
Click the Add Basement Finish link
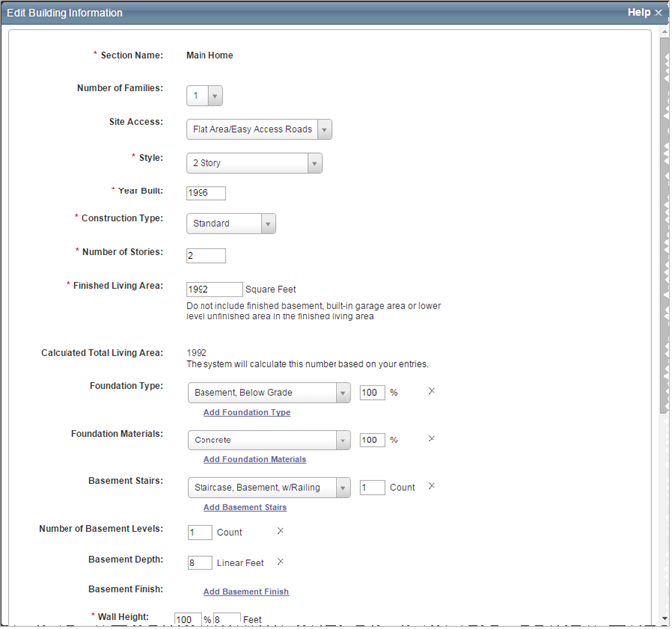[x=246, y=592]
